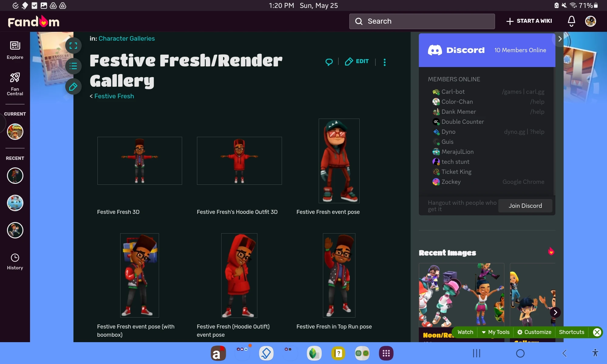Click the Recent Images next arrow
607x364 pixels.
click(555, 312)
